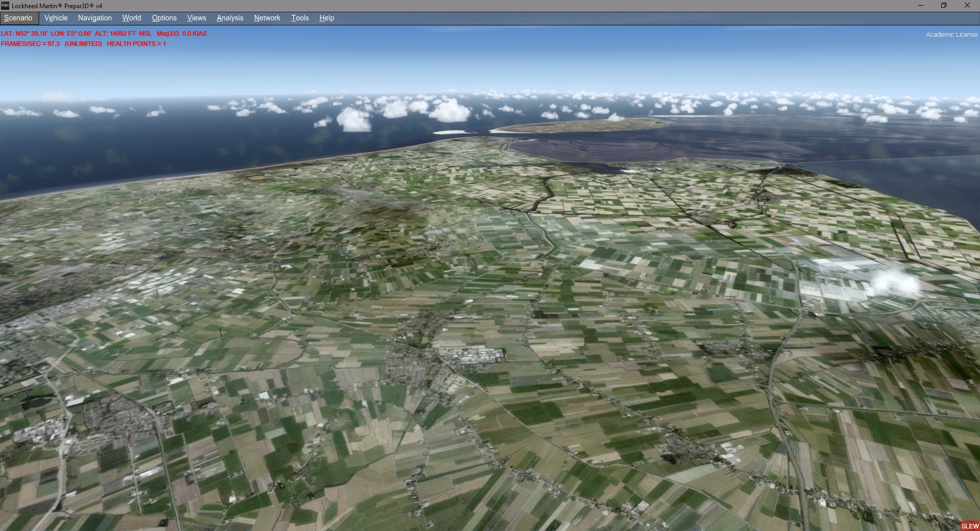Minimize the Prepar3D window

921,6
